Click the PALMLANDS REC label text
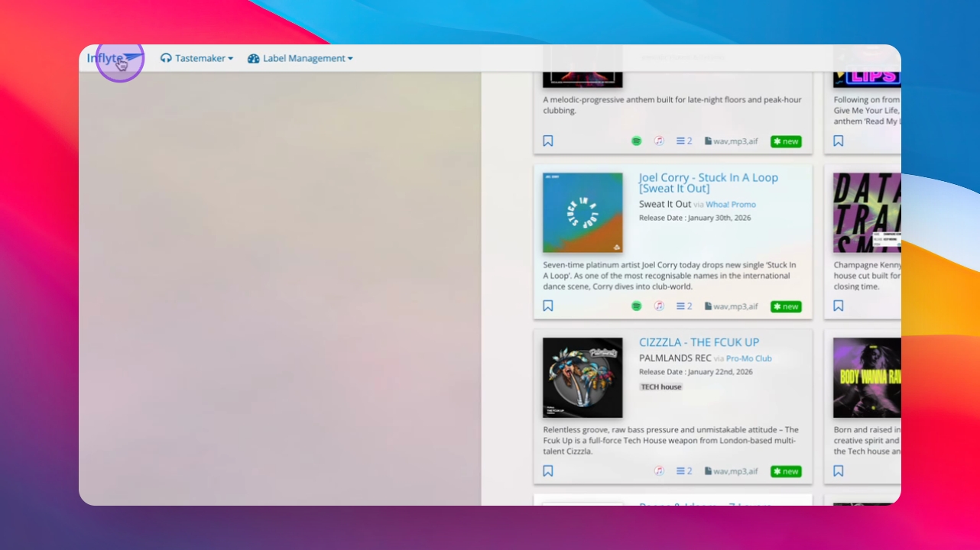Viewport: 980px width, 550px height. (x=675, y=358)
